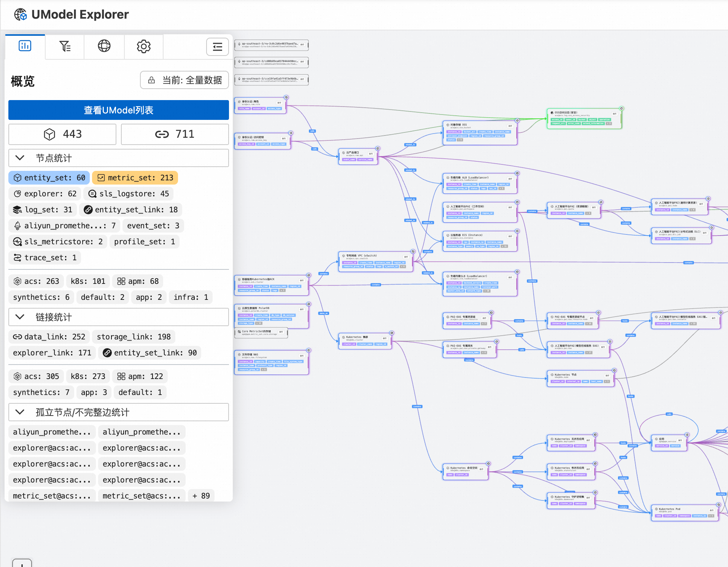The height and width of the screenshot is (567, 728).
Task: Click the 当前: 全量数据 lock button
Action: [x=184, y=80]
